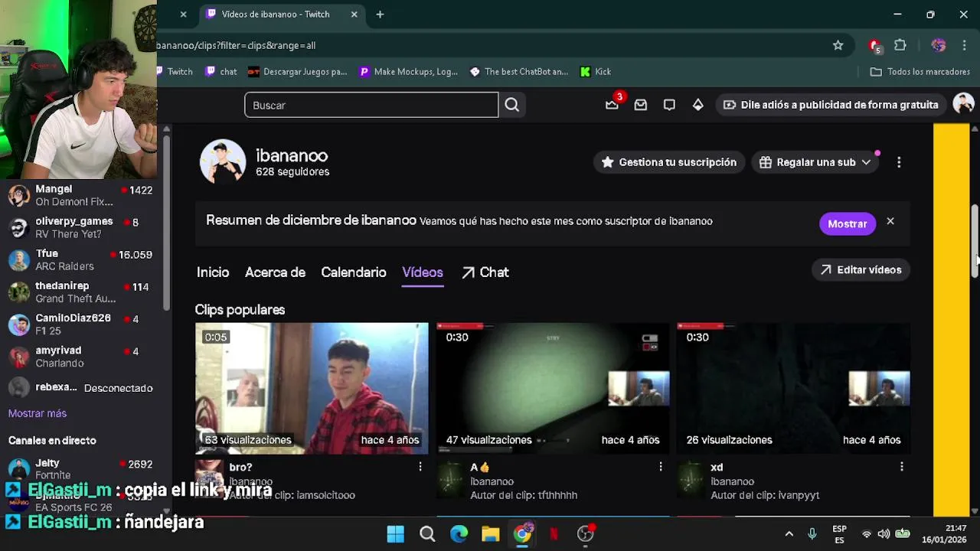The width and height of the screenshot is (980, 551).
Task: Switch to the Acerca de tab
Action: (275, 272)
